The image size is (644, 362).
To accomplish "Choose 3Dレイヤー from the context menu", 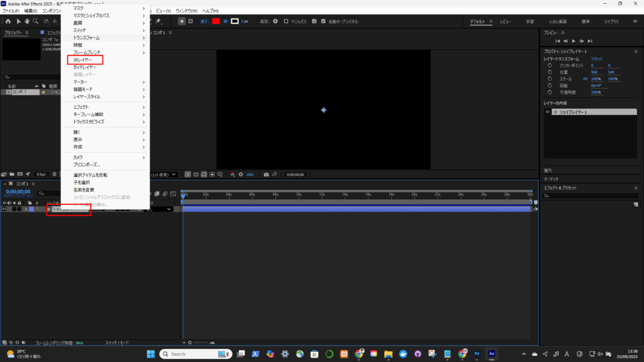I will (x=82, y=60).
